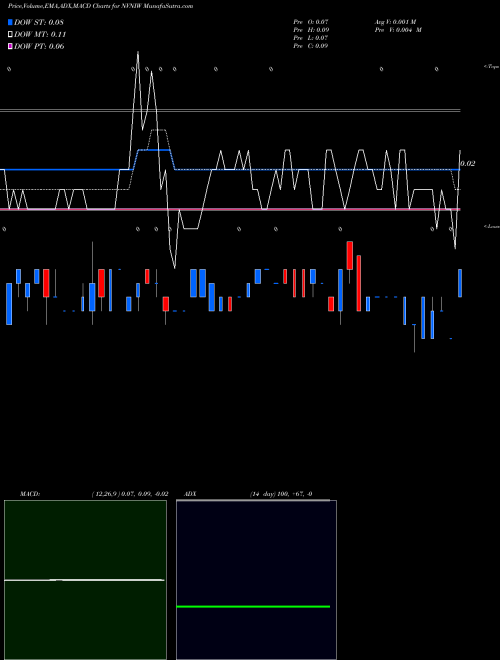The width and height of the screenshot is (500, 660).
Task: Click the 'Pre O: 0.07' value
Action: [311, 21]
